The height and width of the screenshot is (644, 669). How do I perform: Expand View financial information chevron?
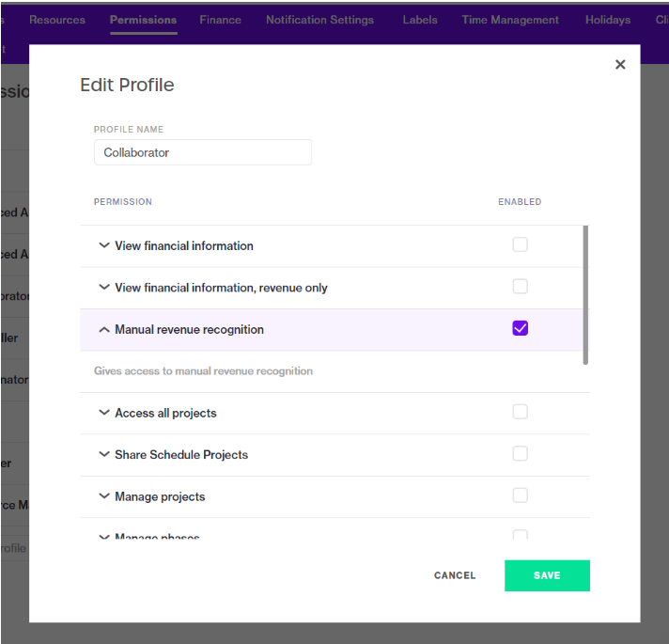point(104,245)
